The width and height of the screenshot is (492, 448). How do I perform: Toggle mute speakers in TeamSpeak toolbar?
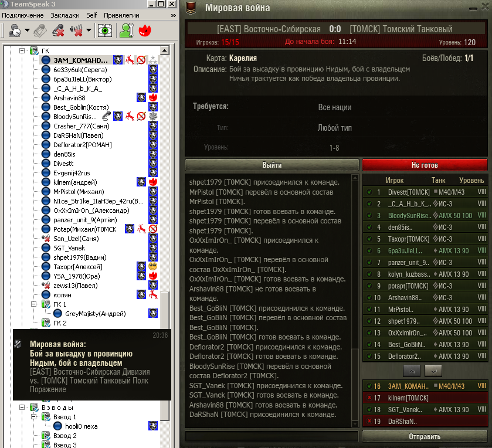77,30
